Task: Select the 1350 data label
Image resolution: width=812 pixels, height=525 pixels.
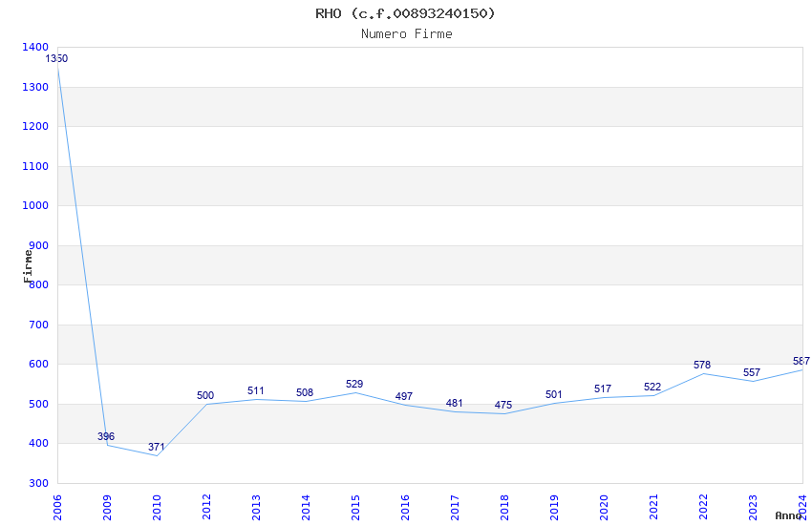Action: [56, 58]
